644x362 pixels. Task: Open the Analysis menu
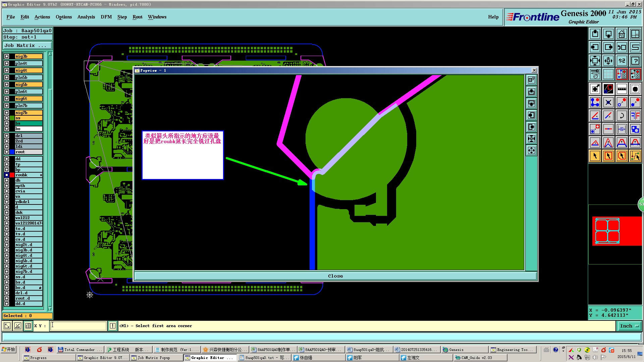(86, 17)
